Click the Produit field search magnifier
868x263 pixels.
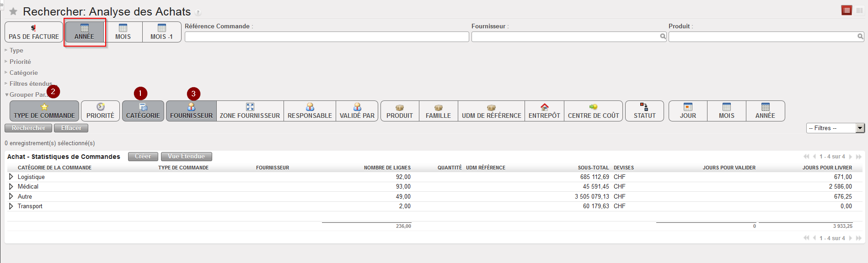860,37
